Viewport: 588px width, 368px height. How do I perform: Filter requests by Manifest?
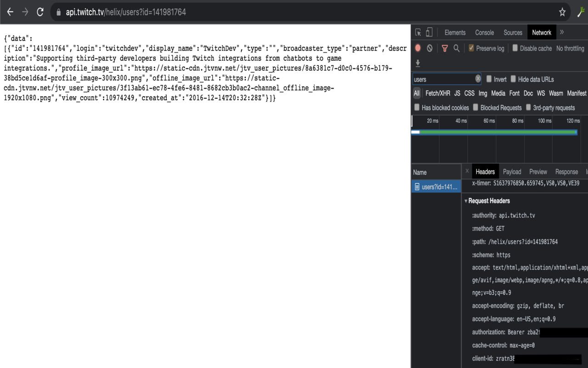(x=577, y=93)
